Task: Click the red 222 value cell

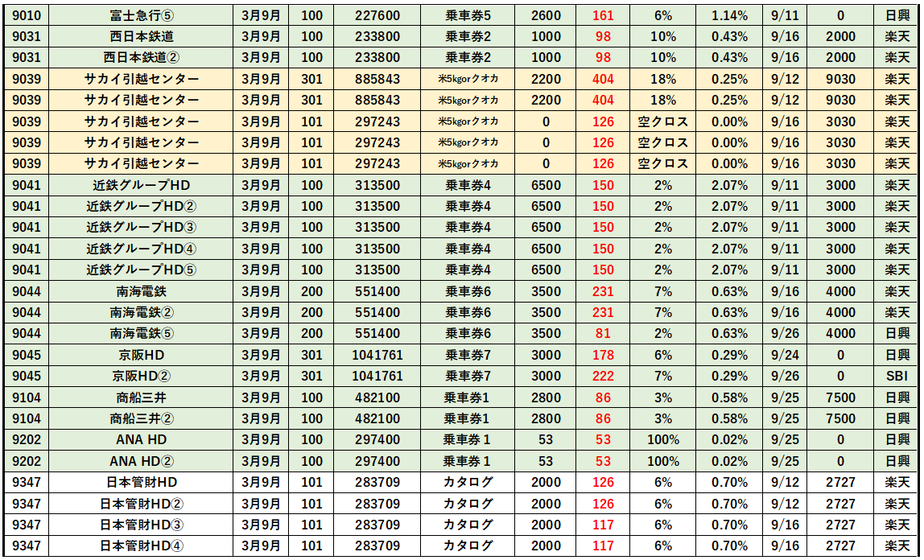Action: (x=603, y=377)
